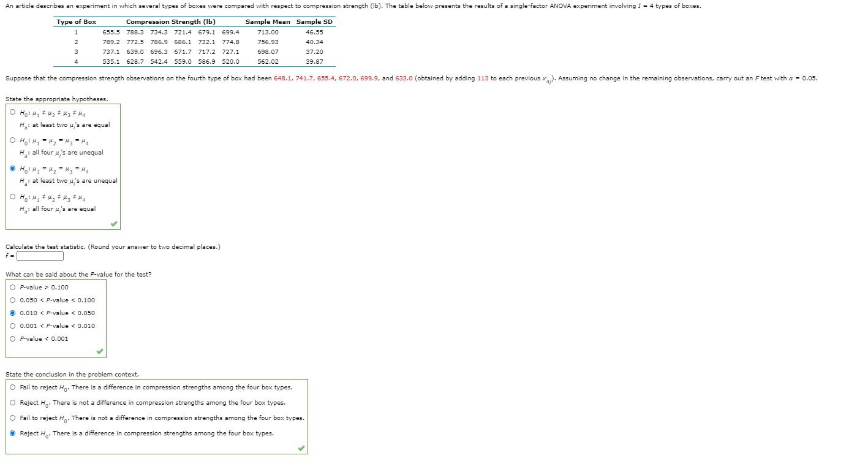
Task: Select '0.010 < P-value < 0.050' option
Action: click(x=13, y=313)
